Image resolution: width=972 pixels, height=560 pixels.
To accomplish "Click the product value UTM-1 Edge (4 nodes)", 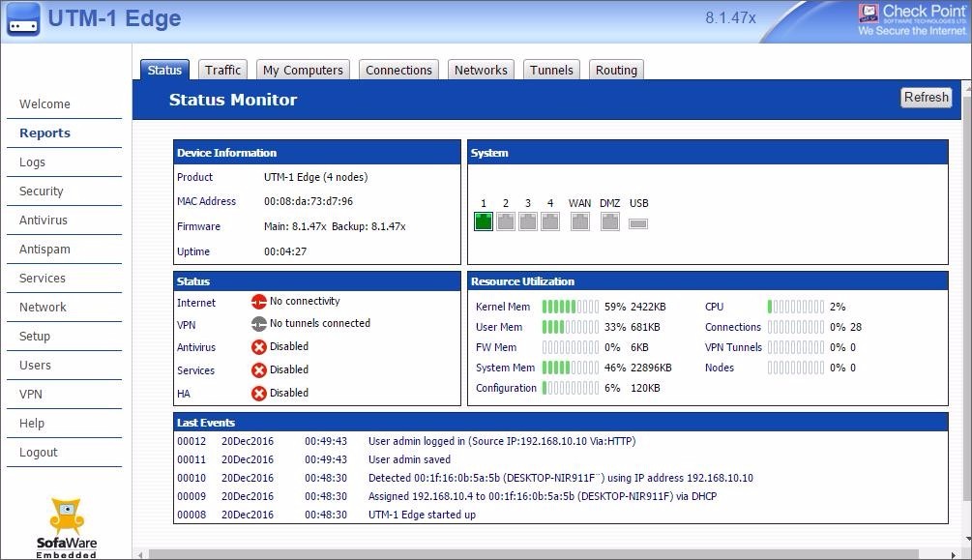I will pyautogui.click(x=315, y=177).
